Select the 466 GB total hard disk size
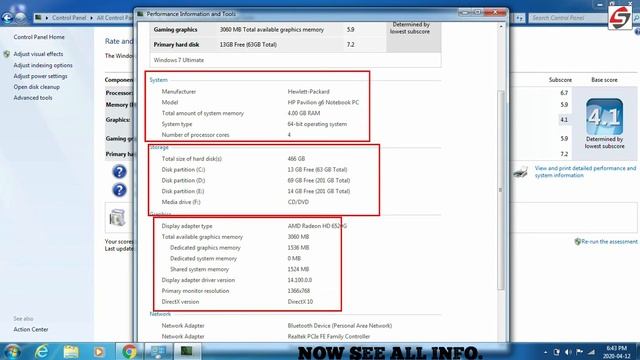 (x=296, y=159)
